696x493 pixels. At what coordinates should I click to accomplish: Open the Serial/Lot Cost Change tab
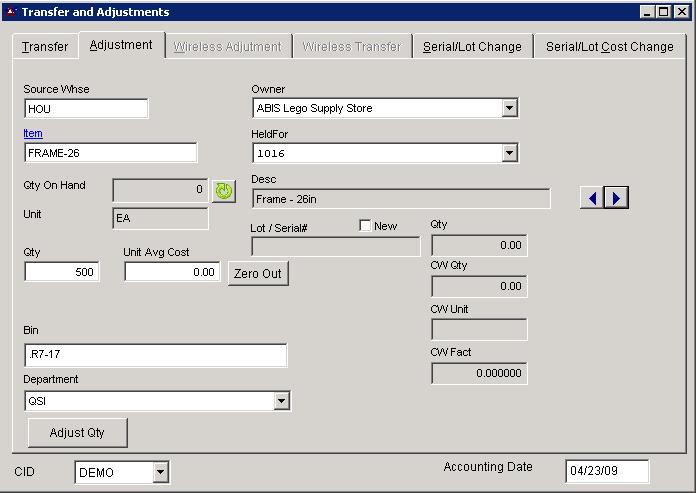609,47
